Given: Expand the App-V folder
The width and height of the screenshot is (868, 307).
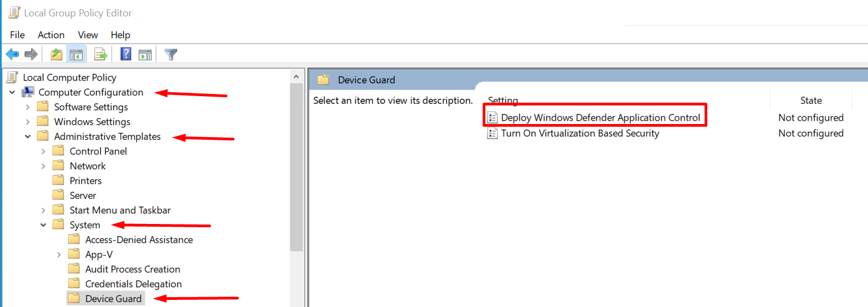Looking at the screenshot, I should pyautogui.click(x=59, y=255).
